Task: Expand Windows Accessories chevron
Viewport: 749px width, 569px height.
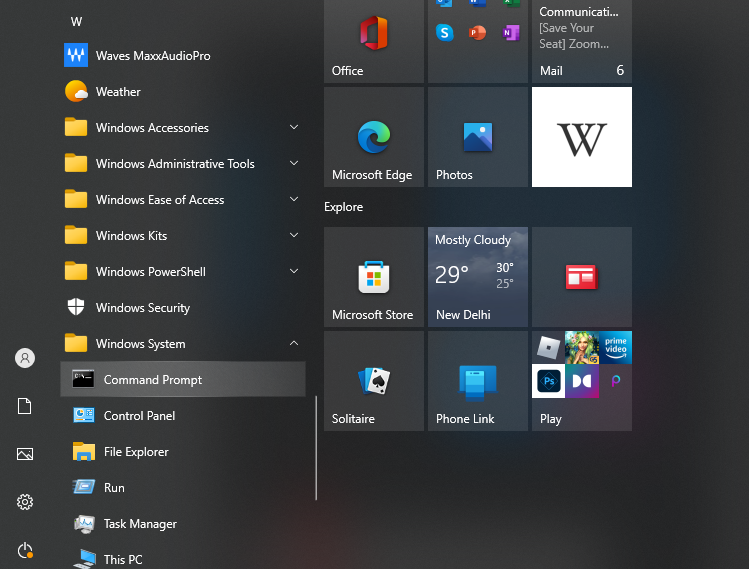Action: point(294,127)
